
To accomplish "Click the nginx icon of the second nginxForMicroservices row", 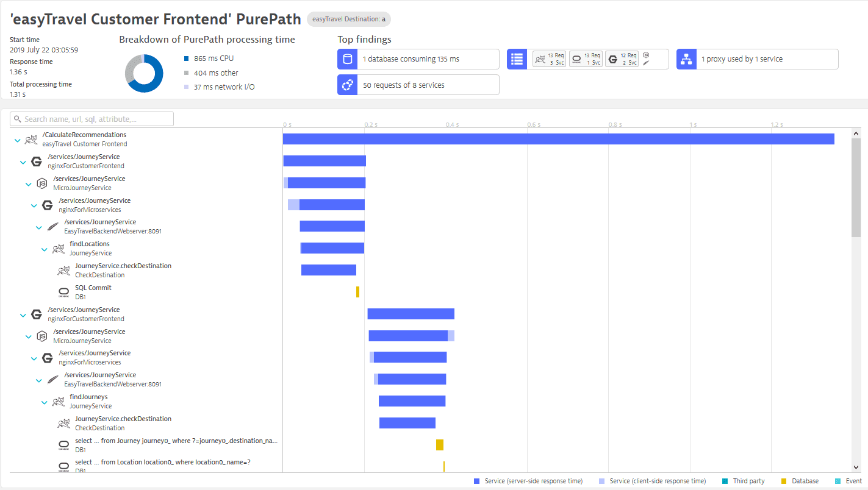I will [x=48, y=358].
